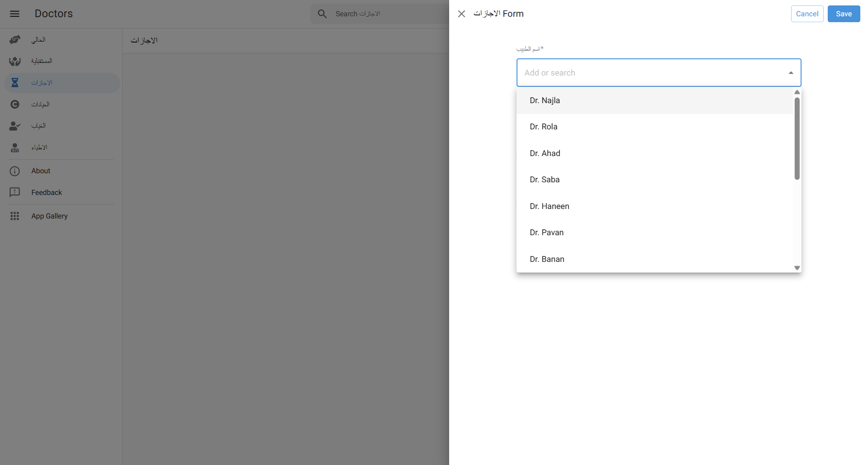
Task: Choose Dr. Haneen option
Action: (x=549, y=206)
